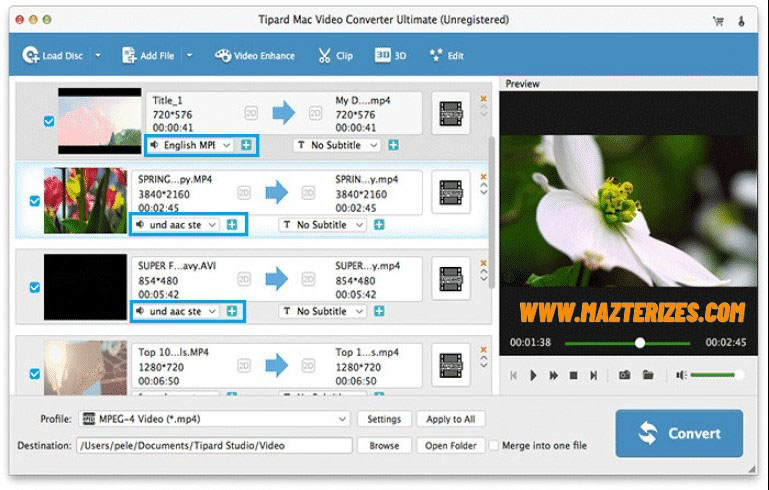Open the Clip scissors tool
769x490 pixels.
(x=335, y=55)
